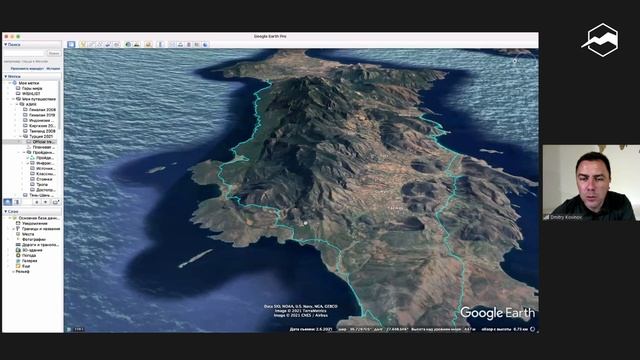Add a placemark using the yellow pin icon
The height and width of the screenshot is (360, 640).
(83, 44)
